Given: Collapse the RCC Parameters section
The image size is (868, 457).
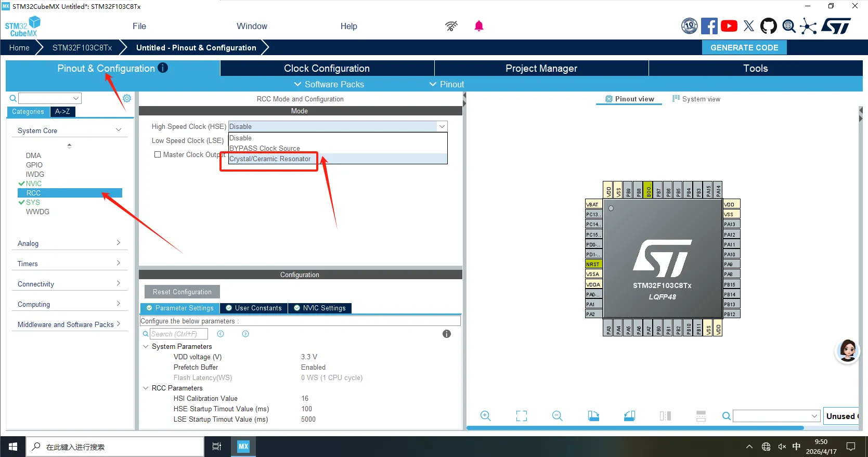Looking at the screenshot, I should click(146, 388).
